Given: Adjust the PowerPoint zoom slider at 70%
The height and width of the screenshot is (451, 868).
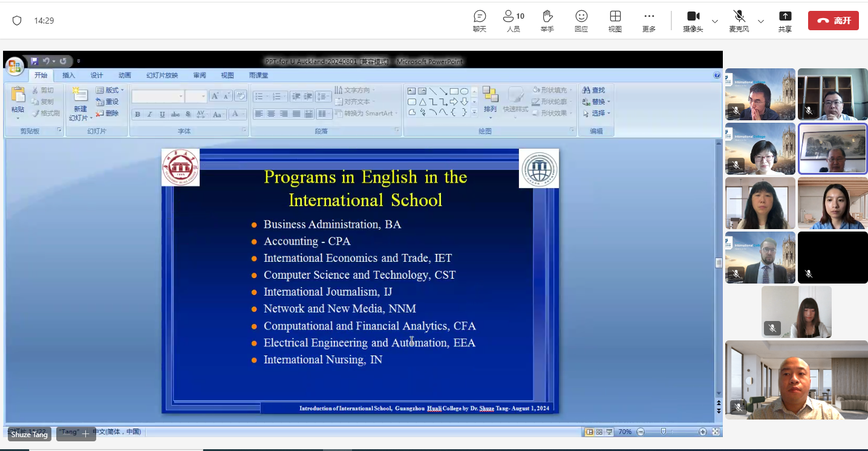Looking at the screenshot, I should pos(664,432).
